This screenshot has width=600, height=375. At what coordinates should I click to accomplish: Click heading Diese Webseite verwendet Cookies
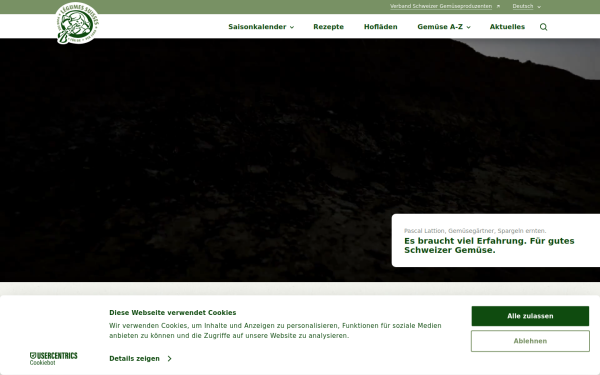click(173, 313)
